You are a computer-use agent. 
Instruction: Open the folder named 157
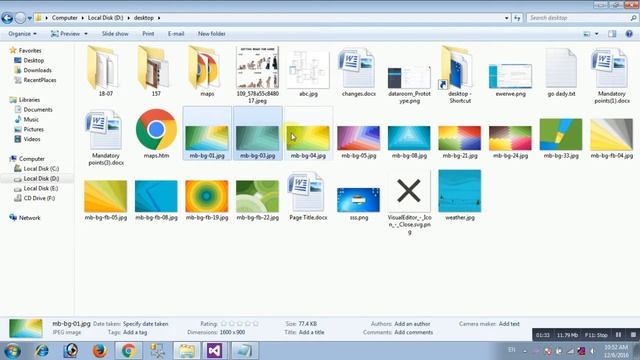[156, 71]
